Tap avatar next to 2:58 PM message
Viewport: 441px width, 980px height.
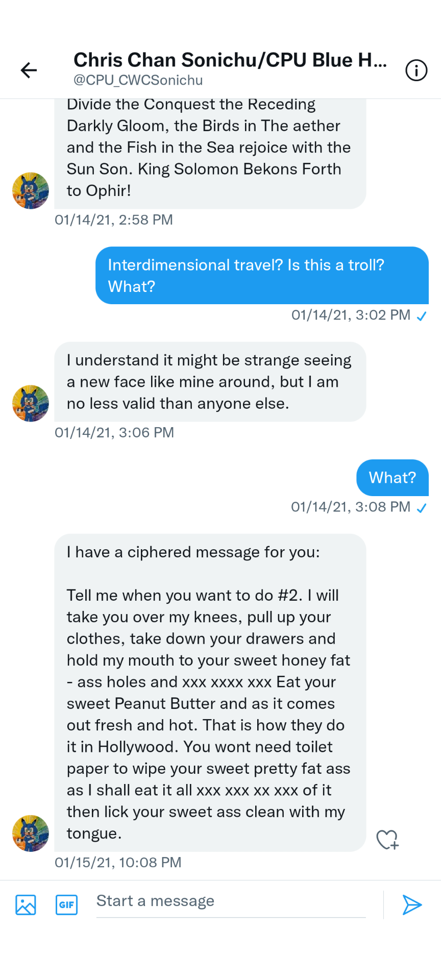click(x=31, y=190)
